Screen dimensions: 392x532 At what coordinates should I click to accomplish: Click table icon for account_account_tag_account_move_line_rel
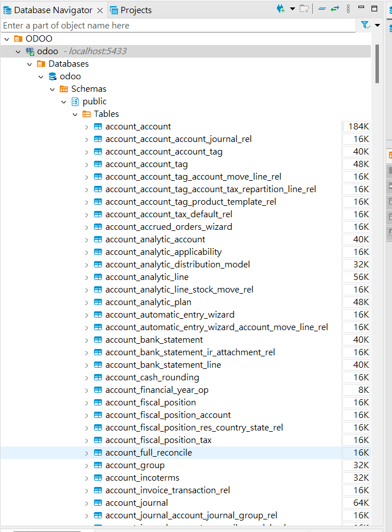[98, 177]
